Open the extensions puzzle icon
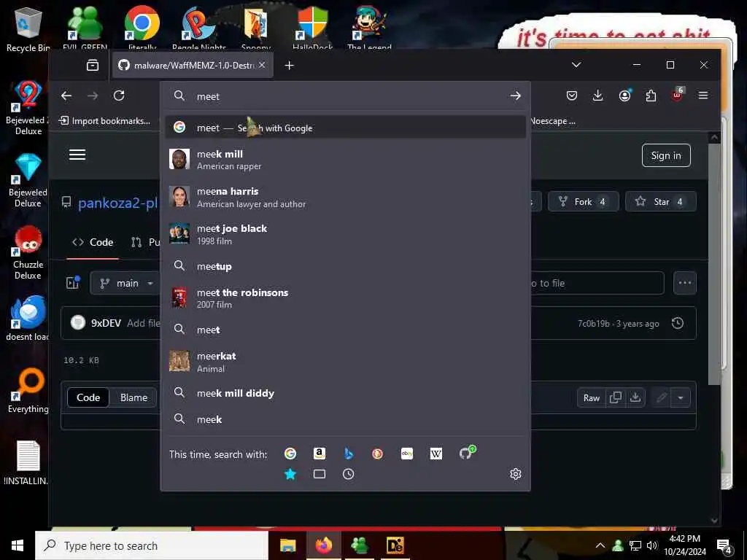Viewport: 747px width, 560px height. pos(651,96)
